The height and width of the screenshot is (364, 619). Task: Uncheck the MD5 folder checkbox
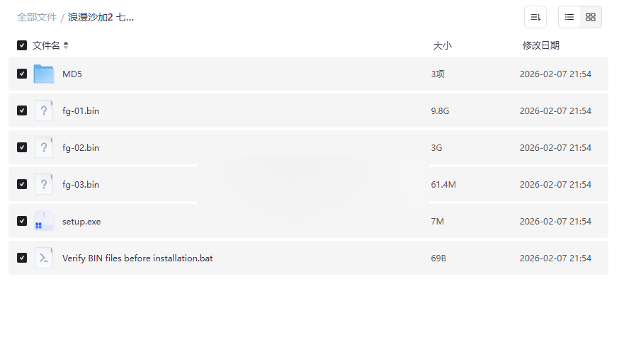[22, 74]
